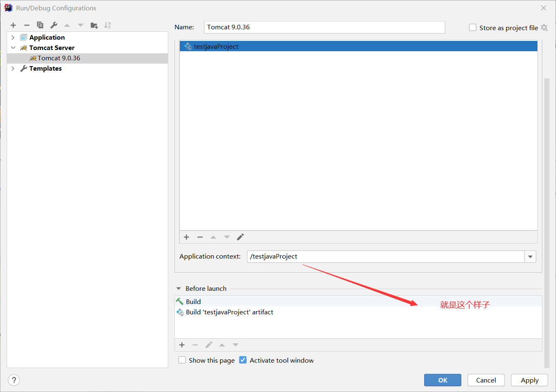The image size is (556, 392).
Task: Select Templates node label
Action: click(45, 69)
